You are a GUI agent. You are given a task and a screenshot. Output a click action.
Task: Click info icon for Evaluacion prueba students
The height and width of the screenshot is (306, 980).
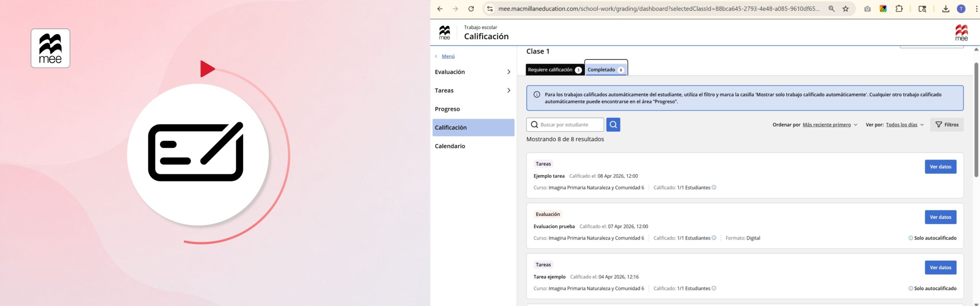click(x=714, y=238)
